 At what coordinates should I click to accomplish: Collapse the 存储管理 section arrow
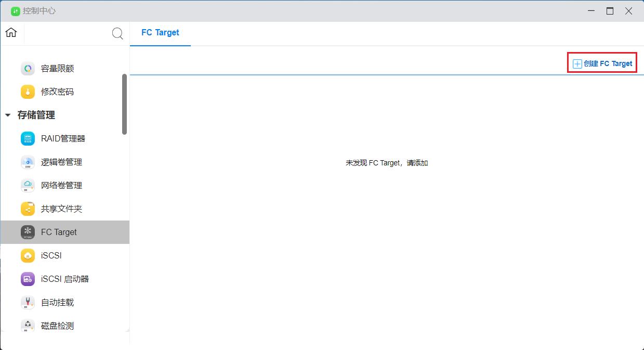[8, 115]
